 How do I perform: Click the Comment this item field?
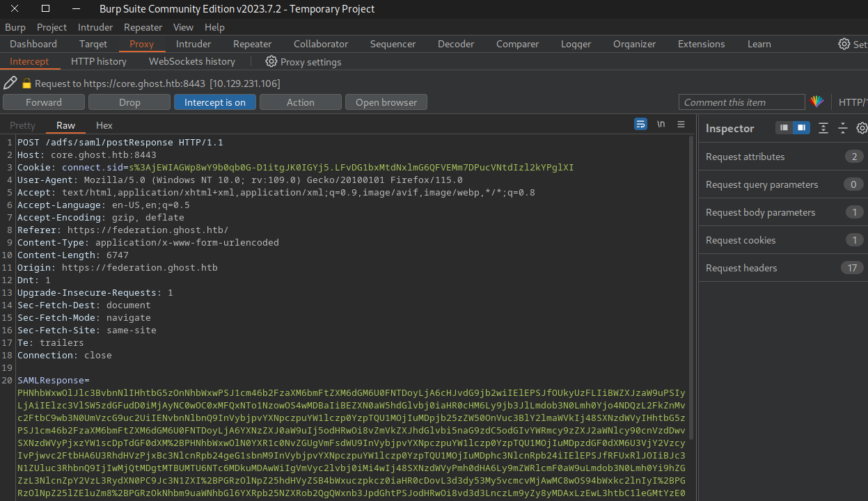(741, 102)
